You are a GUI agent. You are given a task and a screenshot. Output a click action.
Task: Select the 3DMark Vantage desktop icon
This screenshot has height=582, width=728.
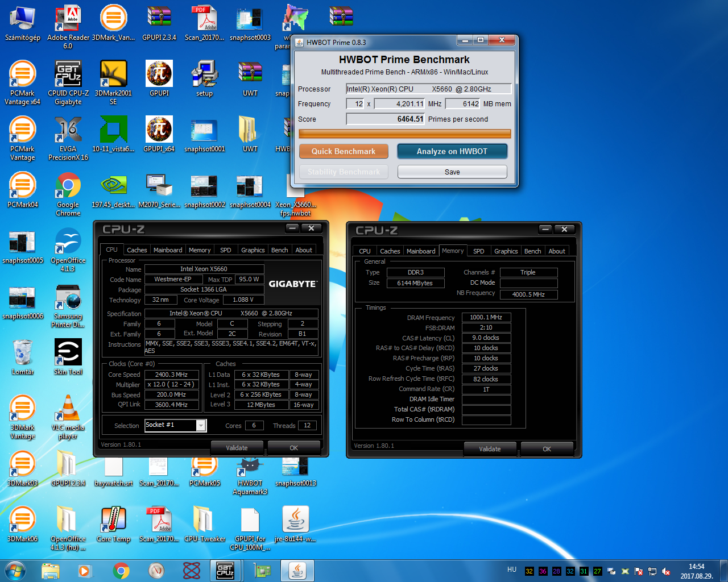pyautogui.click(x=22, y=417)
